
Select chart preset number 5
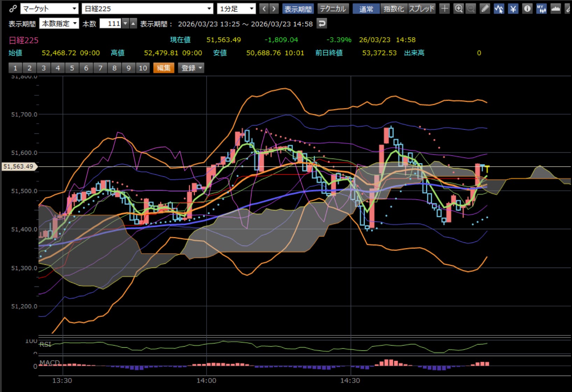[72, 68]
